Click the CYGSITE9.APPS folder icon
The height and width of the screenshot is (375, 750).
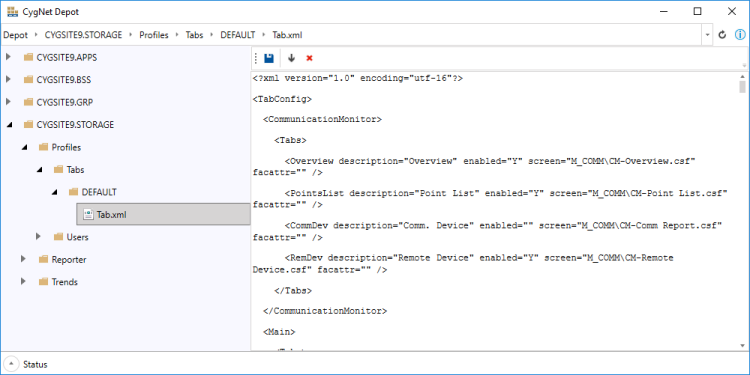pos(29,57)
